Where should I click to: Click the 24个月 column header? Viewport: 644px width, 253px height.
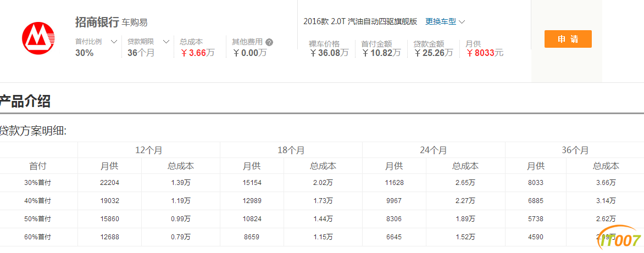[434, 150]
